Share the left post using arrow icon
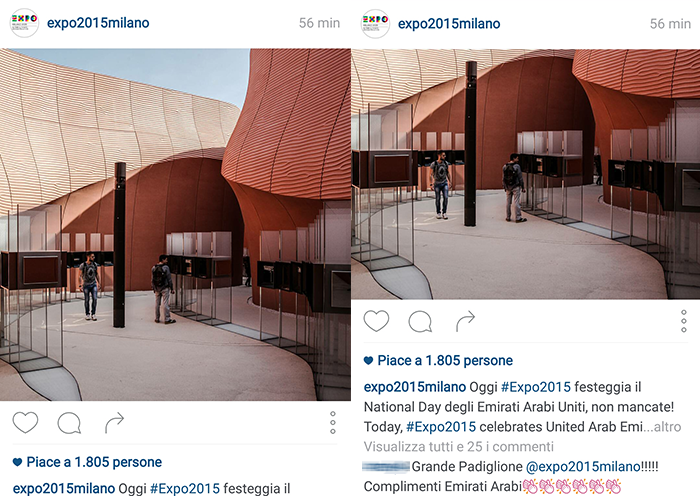The image size is (700, 496). click(114, 423)
